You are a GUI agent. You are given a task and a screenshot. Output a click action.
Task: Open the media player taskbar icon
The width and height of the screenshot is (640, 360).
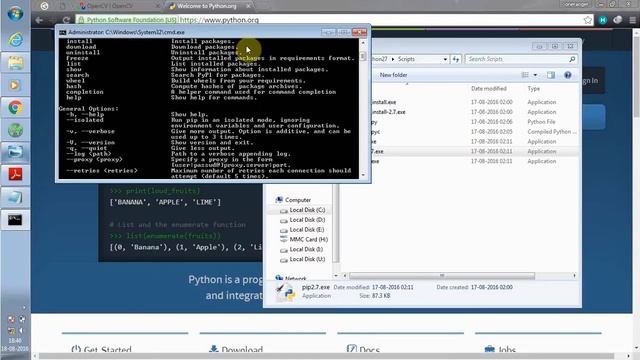pyautogui.click(x=15, y=85)
